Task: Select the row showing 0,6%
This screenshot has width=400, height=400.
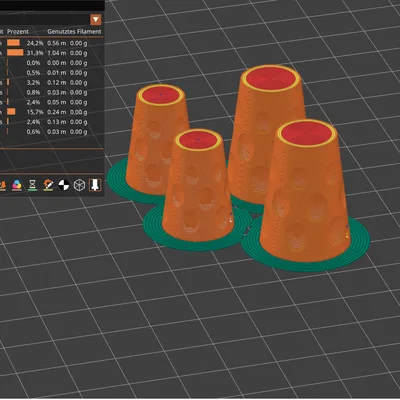Action: tap(52, 132)
